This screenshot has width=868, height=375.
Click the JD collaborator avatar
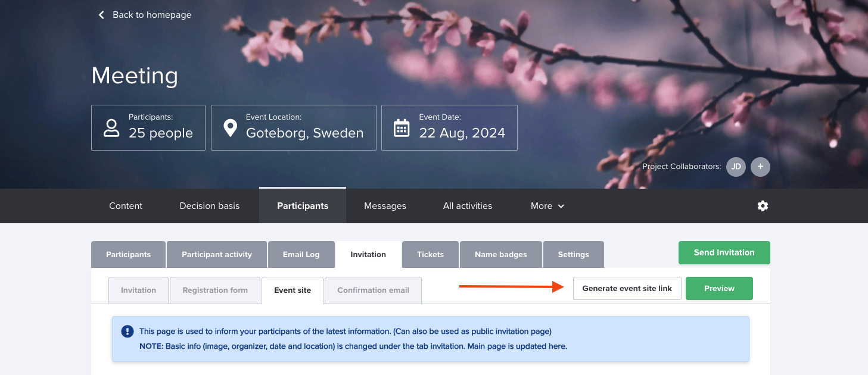pyautogui.click(x=736, y=167)
